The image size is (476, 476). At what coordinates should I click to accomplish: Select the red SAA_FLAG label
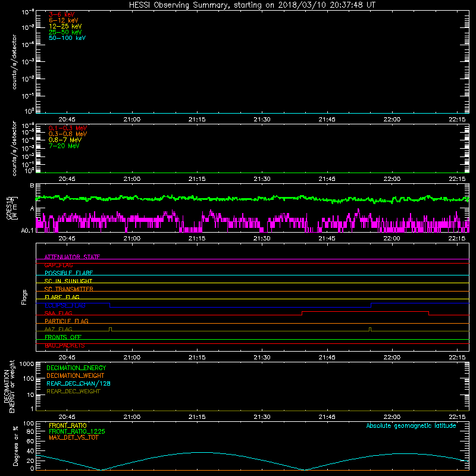coord(58,313)
